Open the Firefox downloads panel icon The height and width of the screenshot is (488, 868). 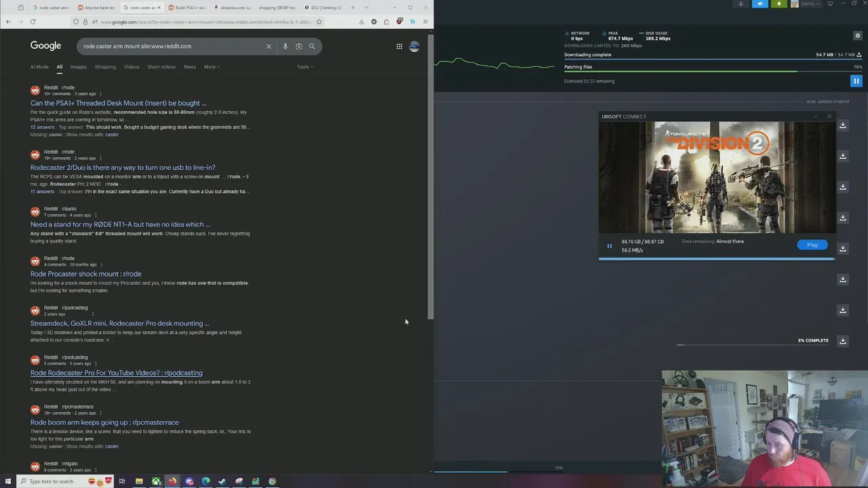point(362,22)
